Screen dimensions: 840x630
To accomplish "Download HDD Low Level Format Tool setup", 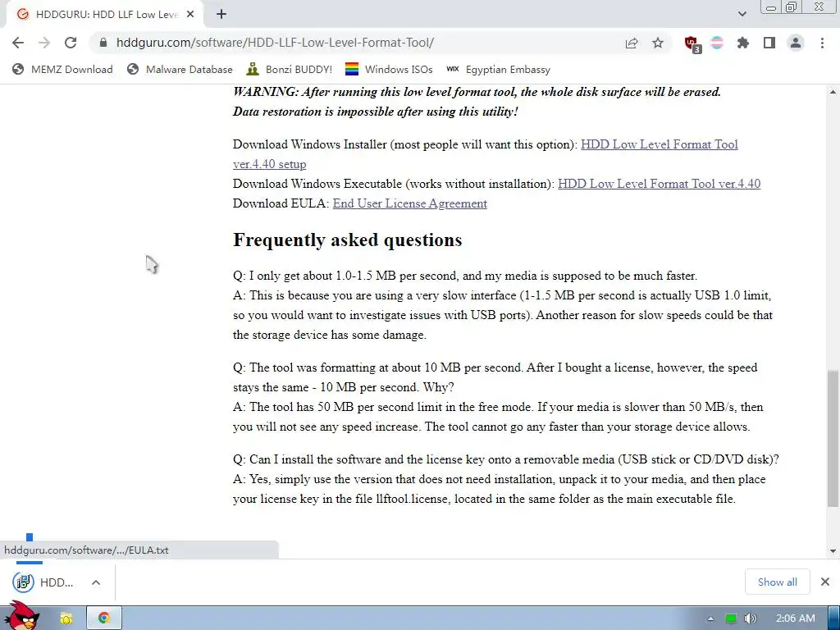I will point(659,144).
